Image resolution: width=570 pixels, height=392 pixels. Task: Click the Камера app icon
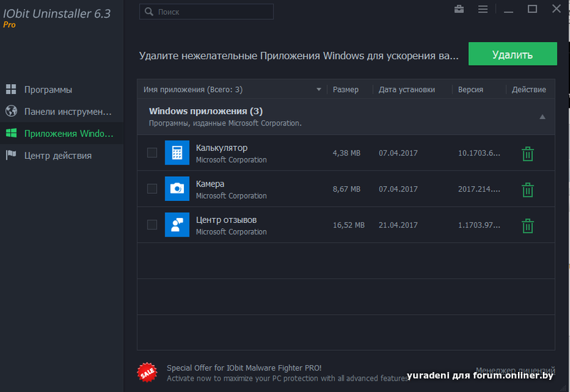click(x=177, y=189)
